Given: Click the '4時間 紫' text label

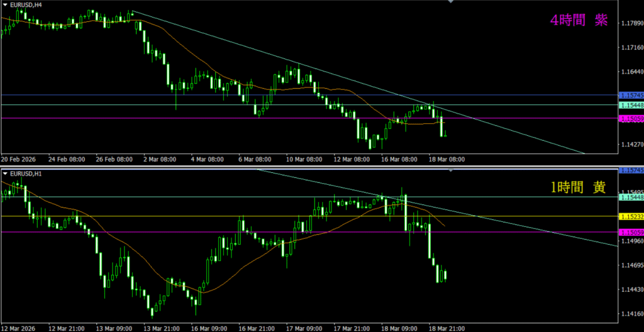Looking at the screenshot, I should tap(579, 21).
